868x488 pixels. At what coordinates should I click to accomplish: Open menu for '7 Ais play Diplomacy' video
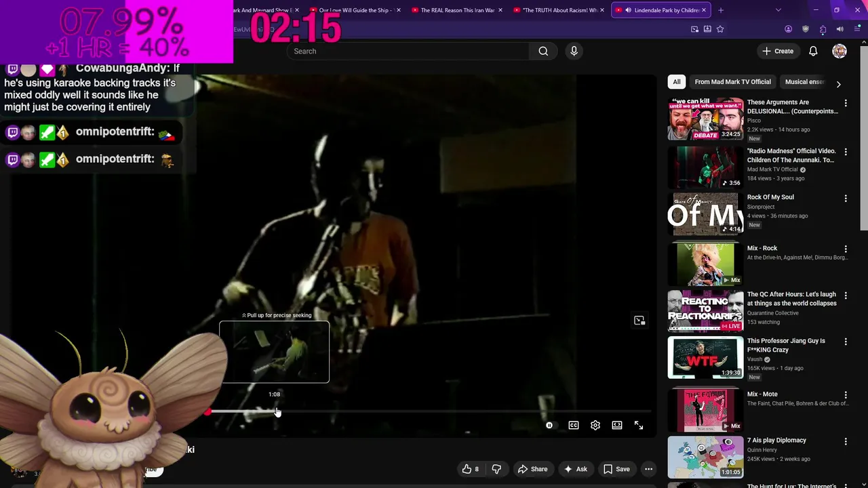coord(846,441)
